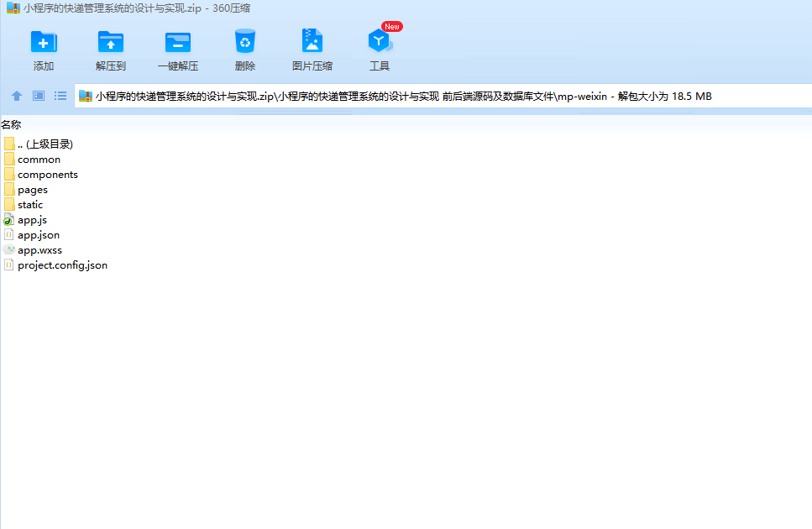The image size is (812, 529).
Task: Select the "app.json" file name
Action: tap(39, 235)
